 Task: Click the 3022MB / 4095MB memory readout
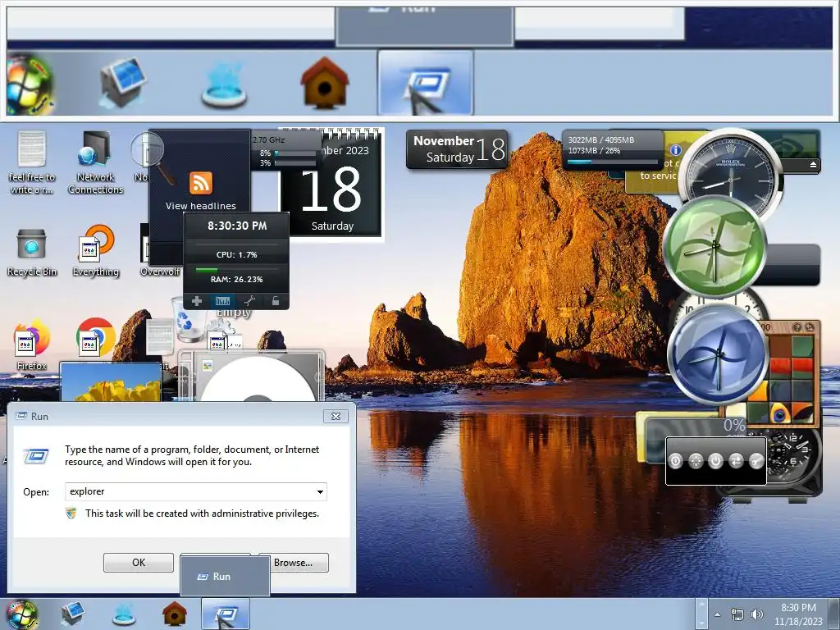click(x=601, y=139)
